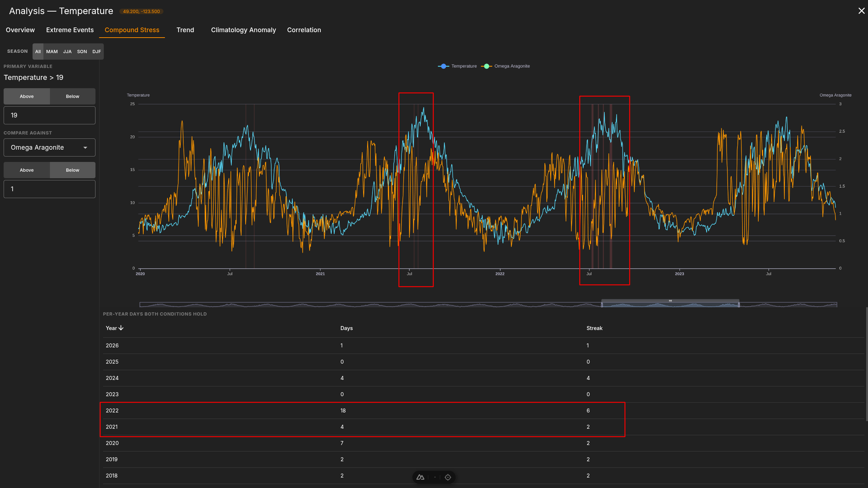Toggle Temperature series in chart legend
Screen dimensions: 868x488
click(x=457, y=66)
